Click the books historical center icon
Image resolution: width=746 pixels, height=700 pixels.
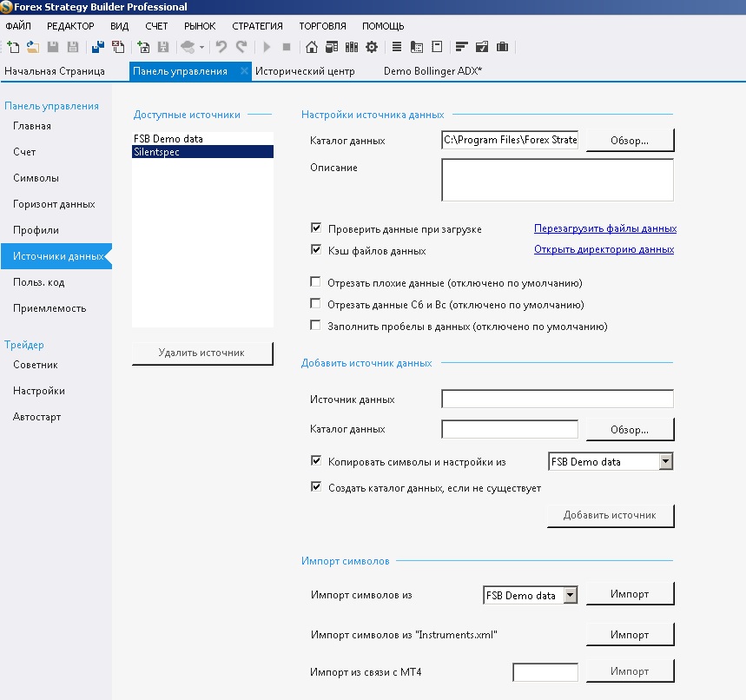pyautogui.click(x=352, y=47)
